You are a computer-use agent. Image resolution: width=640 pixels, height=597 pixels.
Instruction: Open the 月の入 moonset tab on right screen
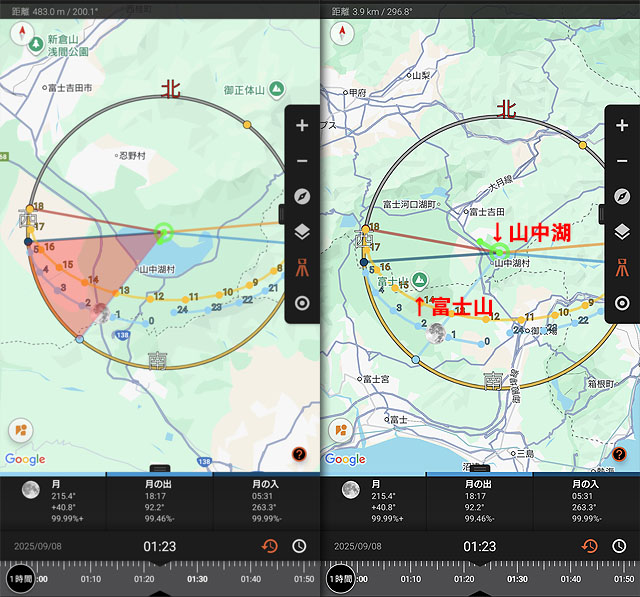[587, 501]
